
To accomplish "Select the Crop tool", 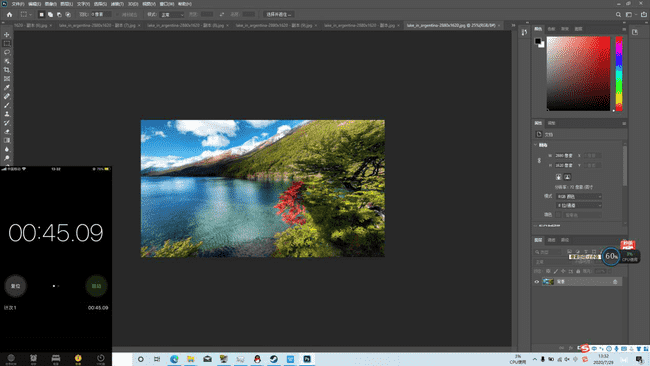I will coord(7,70).
